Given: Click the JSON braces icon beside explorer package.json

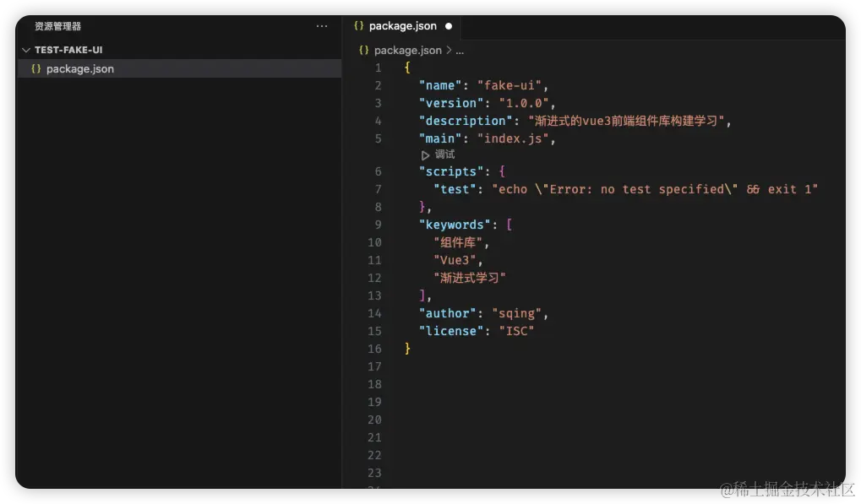Looking at the screenshot, I should [x=35, y=68].
